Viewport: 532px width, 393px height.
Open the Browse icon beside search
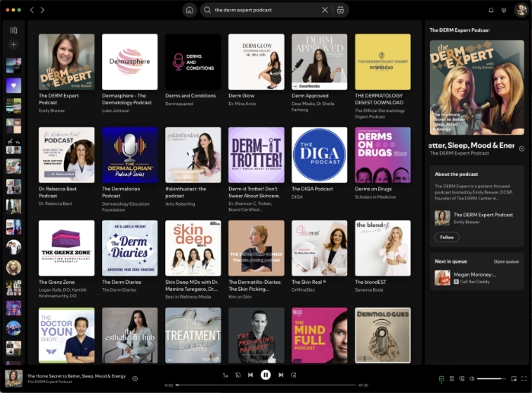340,10
